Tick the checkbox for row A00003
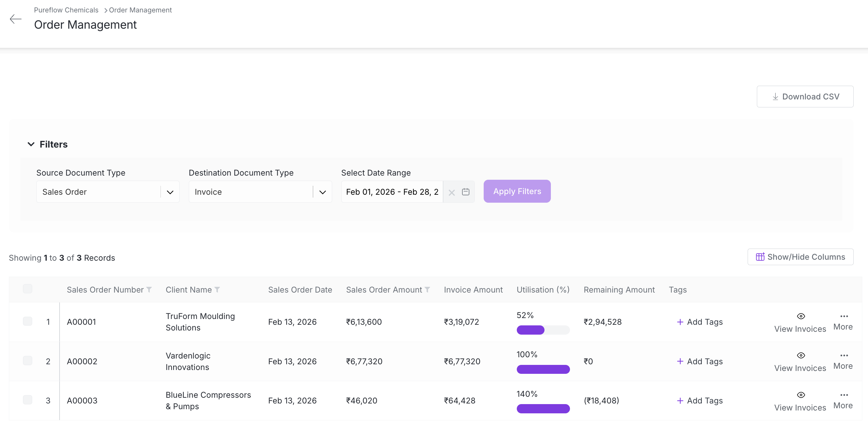Viewport: 868px width, 428px height. point(28,400)
